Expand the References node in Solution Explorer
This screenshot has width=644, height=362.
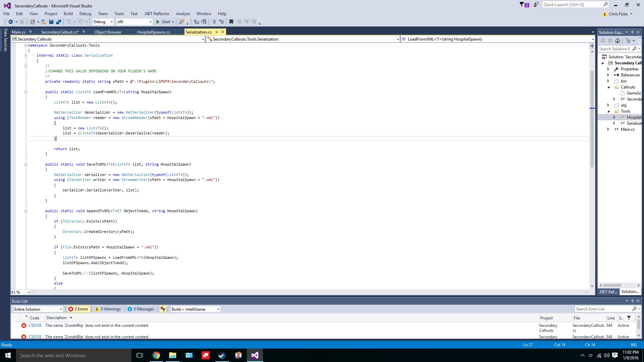click(x=608, y=75)
